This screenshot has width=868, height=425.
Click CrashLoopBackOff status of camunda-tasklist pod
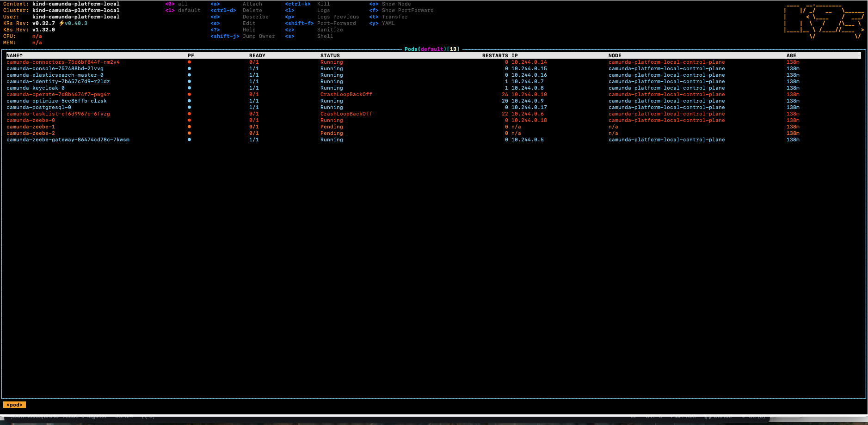(346, 114)
